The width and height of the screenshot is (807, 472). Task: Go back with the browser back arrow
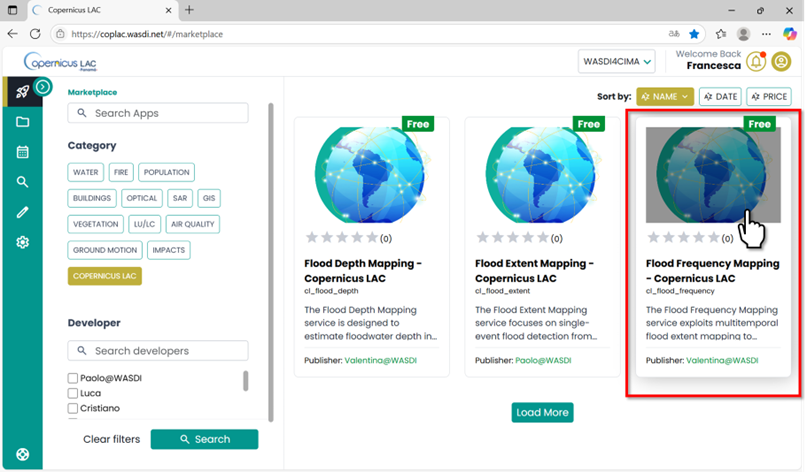12,34
